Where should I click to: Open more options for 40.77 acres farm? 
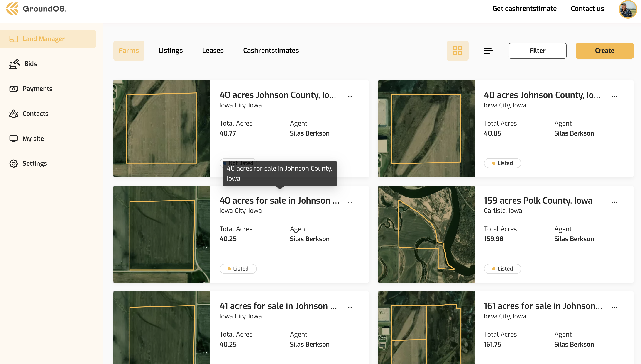tap(350, 96)
